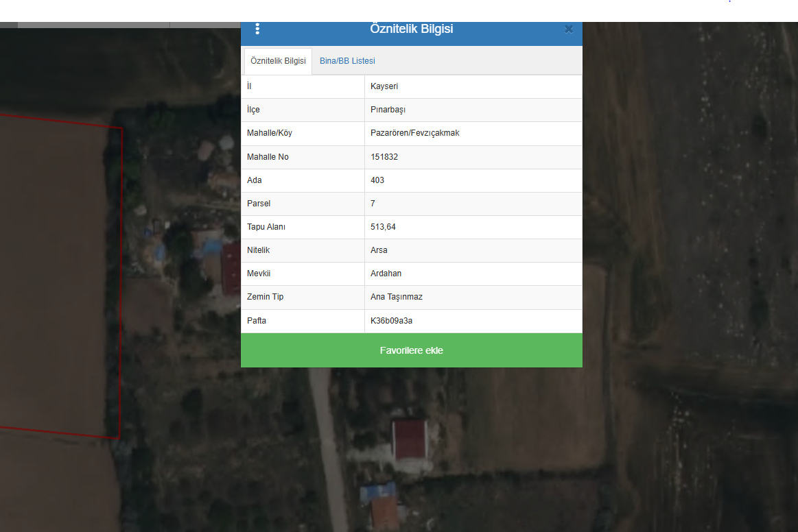Click the Nitelik value Arsa
This screenshot has height=532, width=798.
tap(379, 250)
